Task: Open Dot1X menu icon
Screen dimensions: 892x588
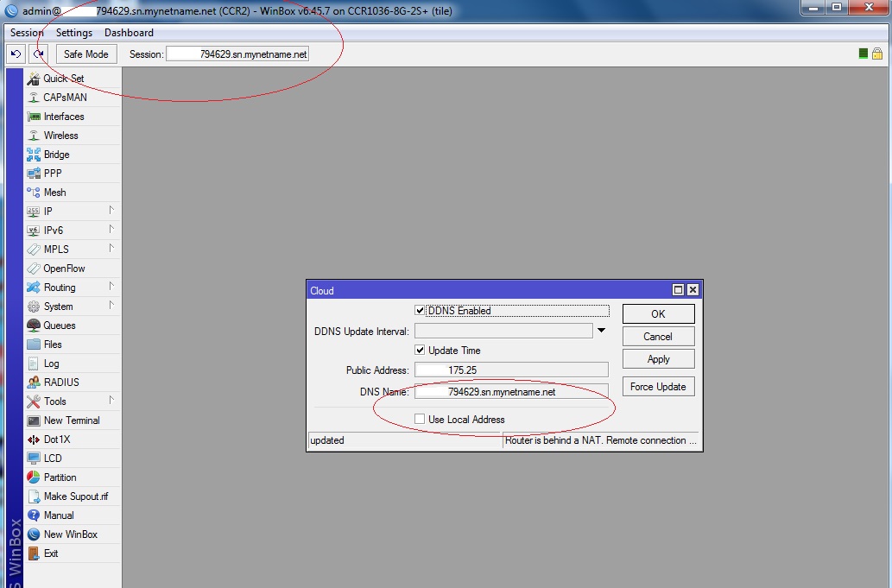Action: 34,439
